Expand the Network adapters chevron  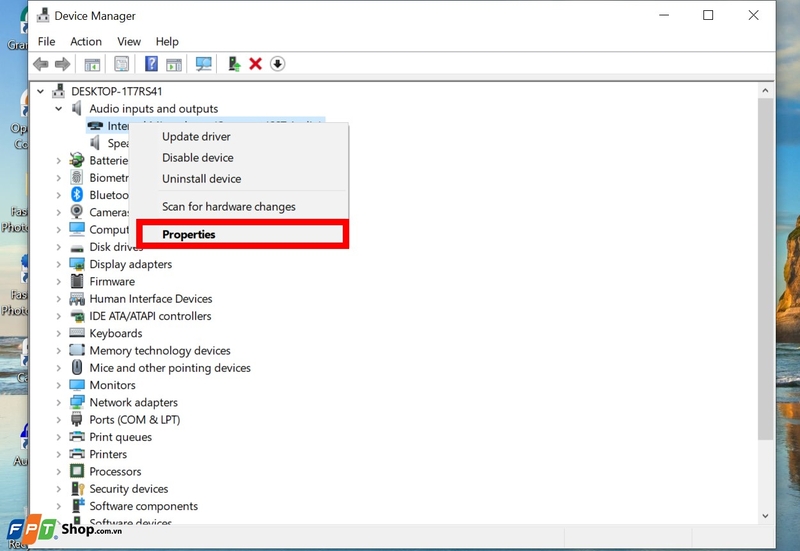(x=59, y=403)
